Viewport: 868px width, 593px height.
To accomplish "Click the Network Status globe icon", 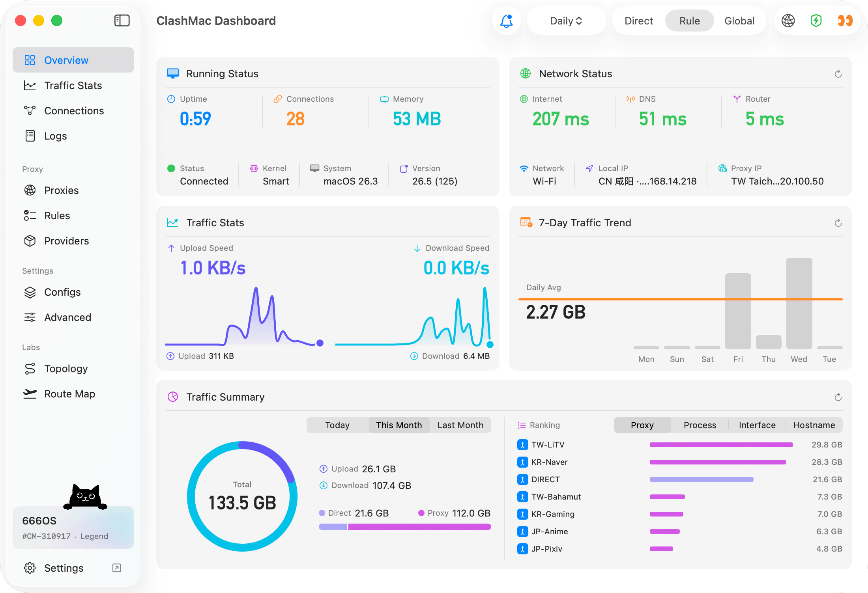I will 526,74.
